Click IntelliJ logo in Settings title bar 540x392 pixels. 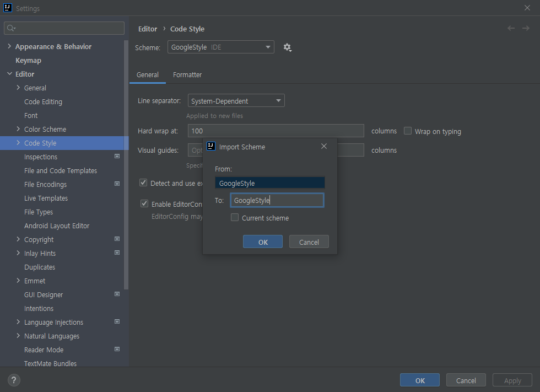8,8
